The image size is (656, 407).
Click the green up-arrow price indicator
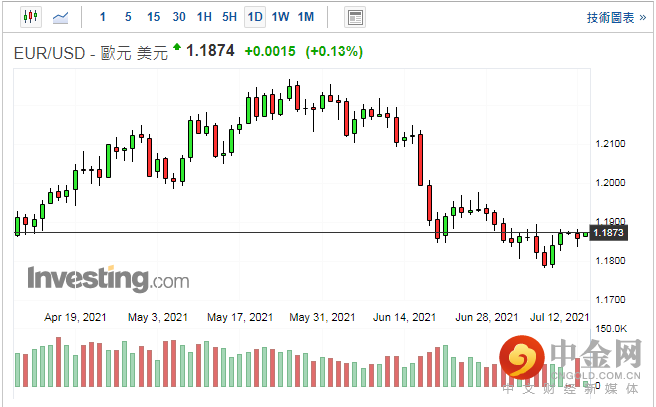point(177,47)
